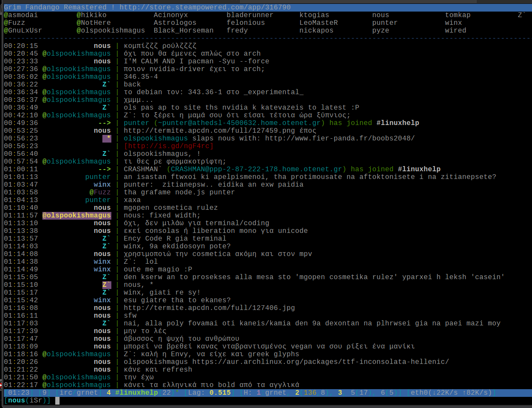This screenshot has width=532, height=408.
Task: Select nick @asmodai in the nicklist
Action: [x=21, y=15]
